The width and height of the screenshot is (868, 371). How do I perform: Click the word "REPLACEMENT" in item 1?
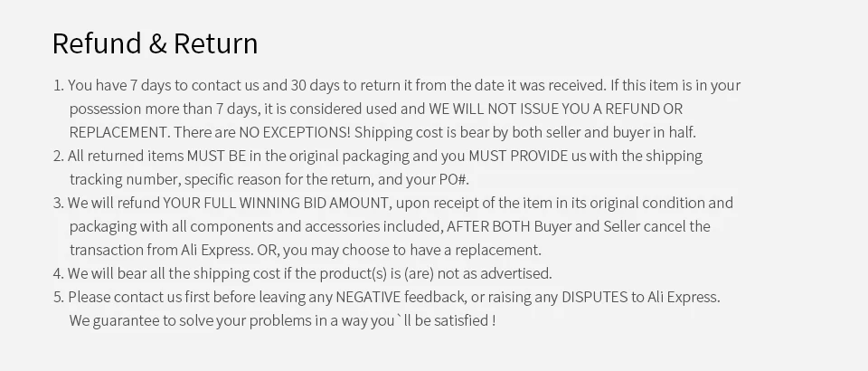[118, 132]
